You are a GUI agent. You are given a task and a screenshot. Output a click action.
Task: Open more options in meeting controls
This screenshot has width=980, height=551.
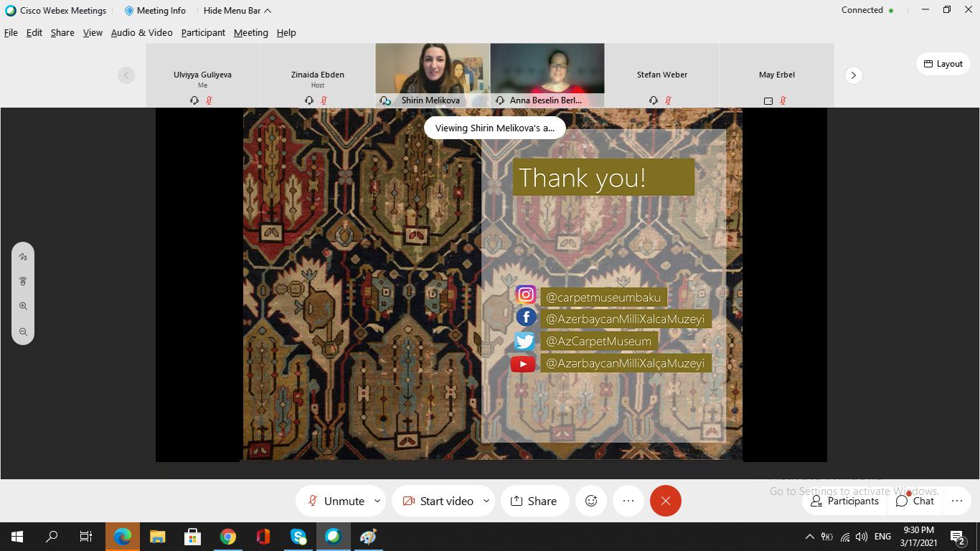pos(628,501)
